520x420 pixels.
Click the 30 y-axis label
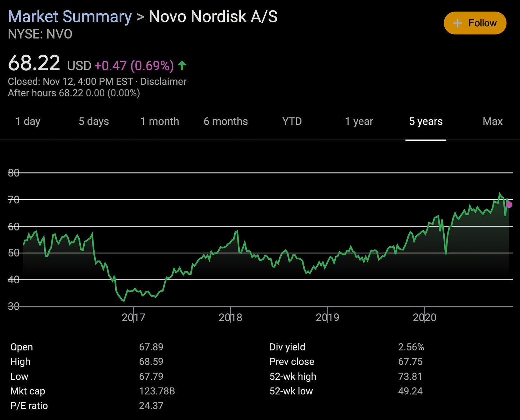(x=14, y=306)
